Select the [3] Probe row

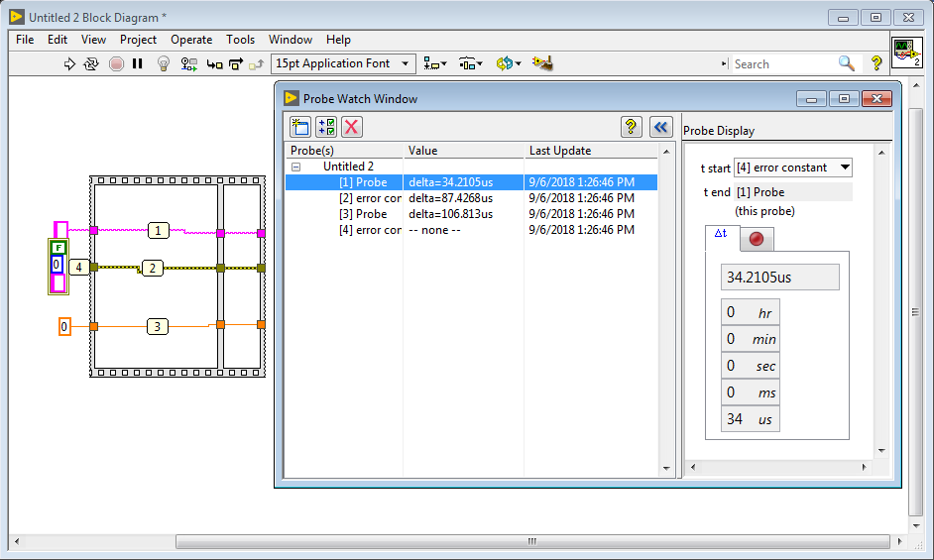[x=471, y=214]
